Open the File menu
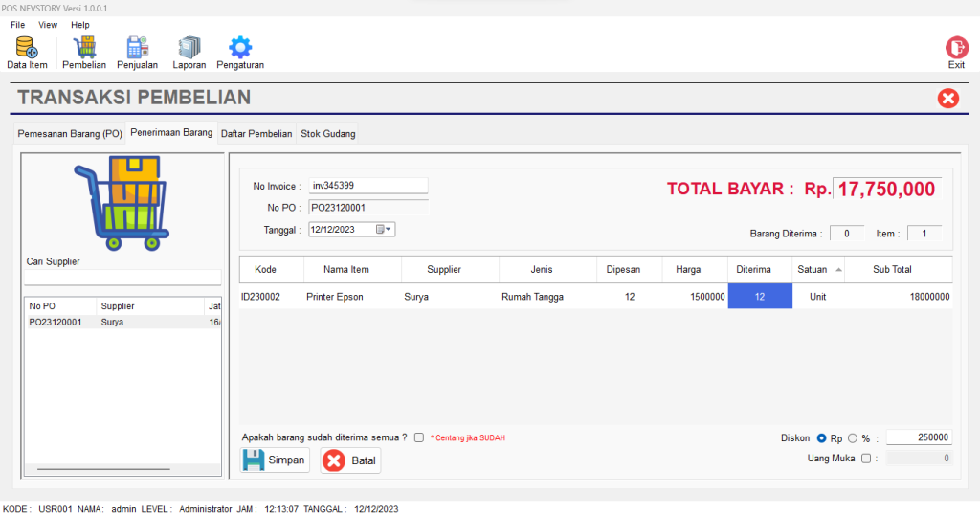Viewport: 980px width, 516px height. (x=17, y=25)
